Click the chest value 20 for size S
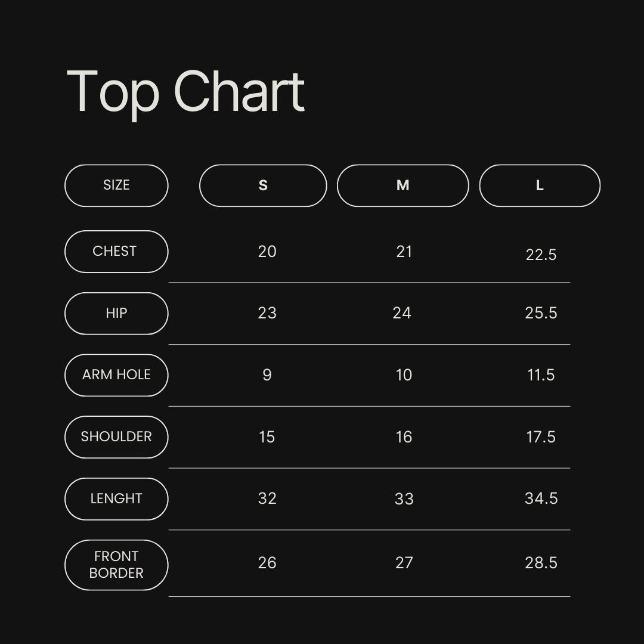Viewport: 644px width, 644px height. [x=267, y=252]
